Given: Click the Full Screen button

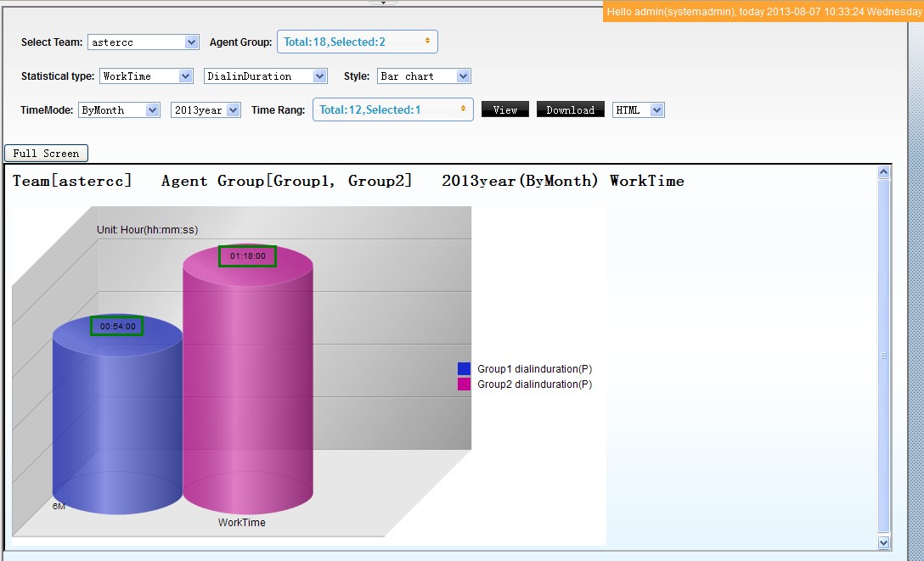Looking at the screenshot, I should pyautogui.click(x=46, y=154).
